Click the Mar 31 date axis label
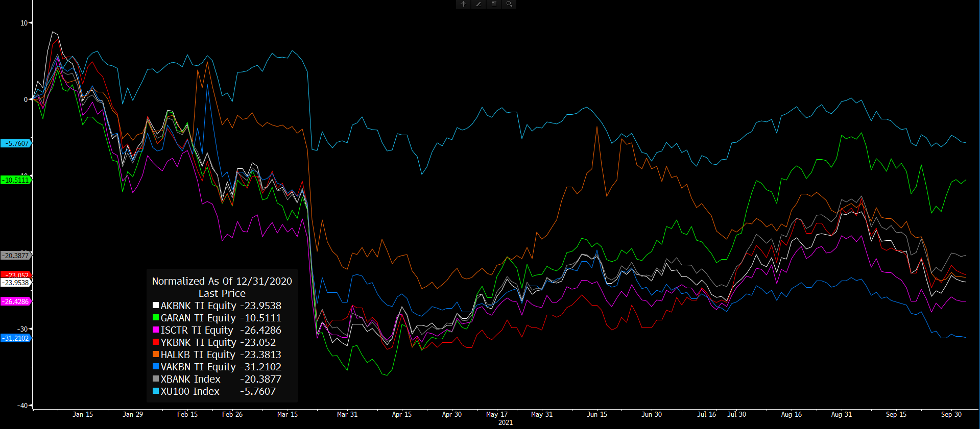The height and width of the screenshot is (429, 980). pos(347,414)
